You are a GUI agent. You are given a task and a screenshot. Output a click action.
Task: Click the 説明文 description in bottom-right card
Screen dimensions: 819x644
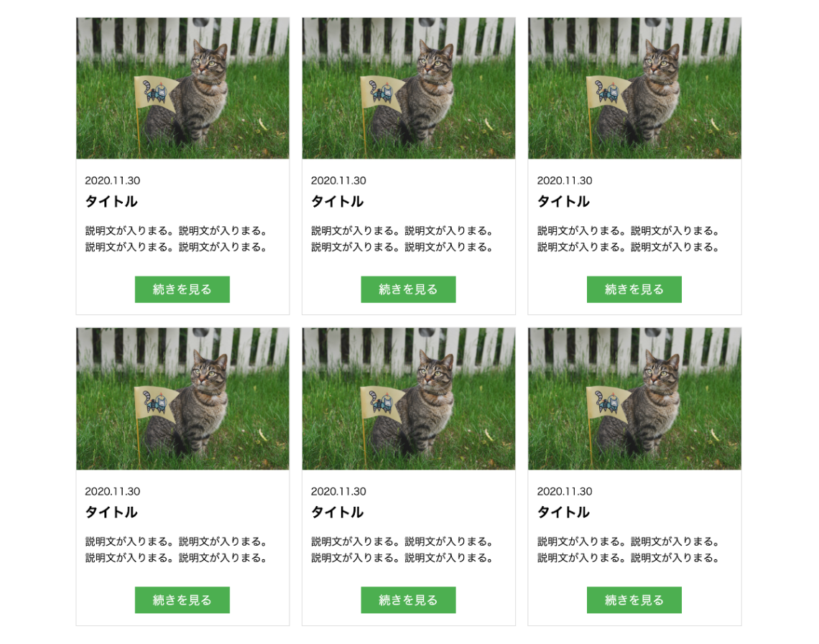(x=629, y=549)
